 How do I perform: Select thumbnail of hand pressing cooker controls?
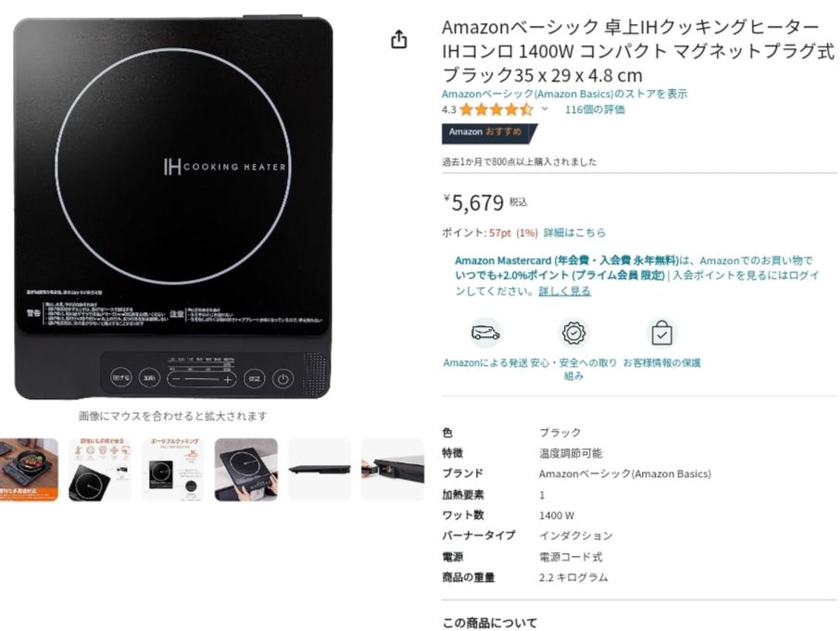coord(246,470)
